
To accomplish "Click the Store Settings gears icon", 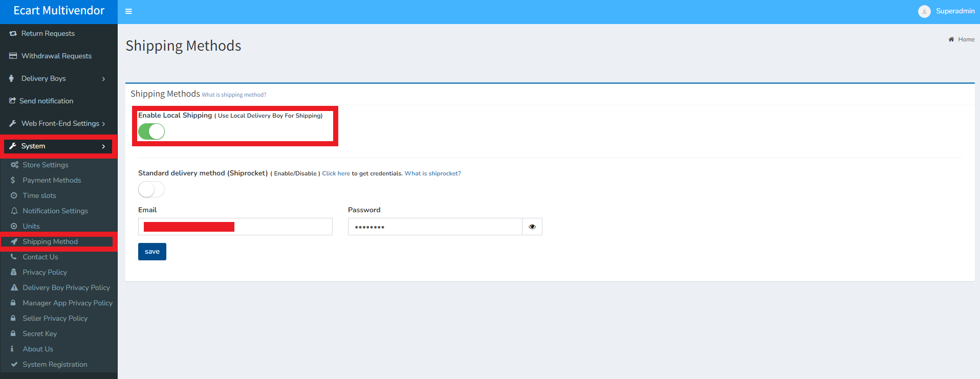I will pyautogui.click(x=14, y=165).
